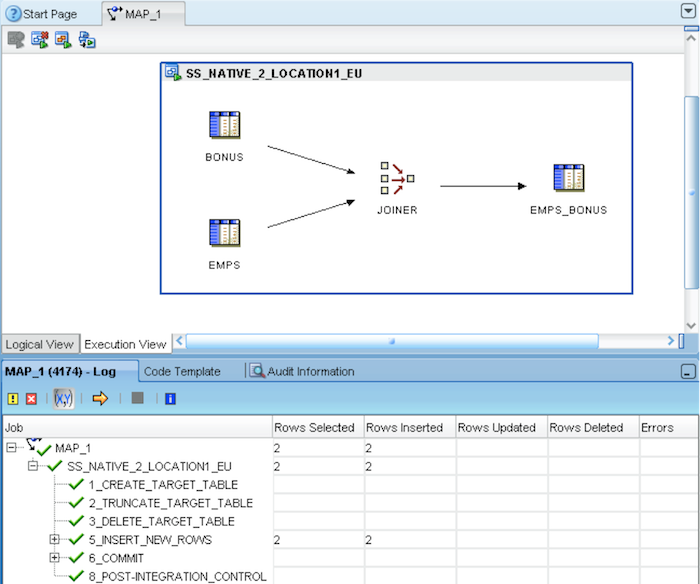Click the horizontal scrollbar thumb in canvas
Viewport: 700px width, 584px height.
pyautogui.click(x=392, y=341)
